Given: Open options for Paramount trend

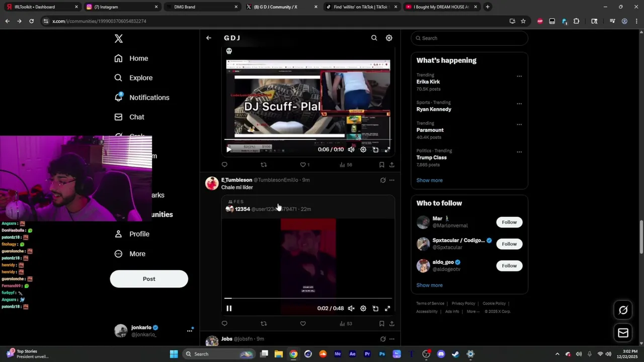Looking at the screenshot, I should [x=519, y=125].
